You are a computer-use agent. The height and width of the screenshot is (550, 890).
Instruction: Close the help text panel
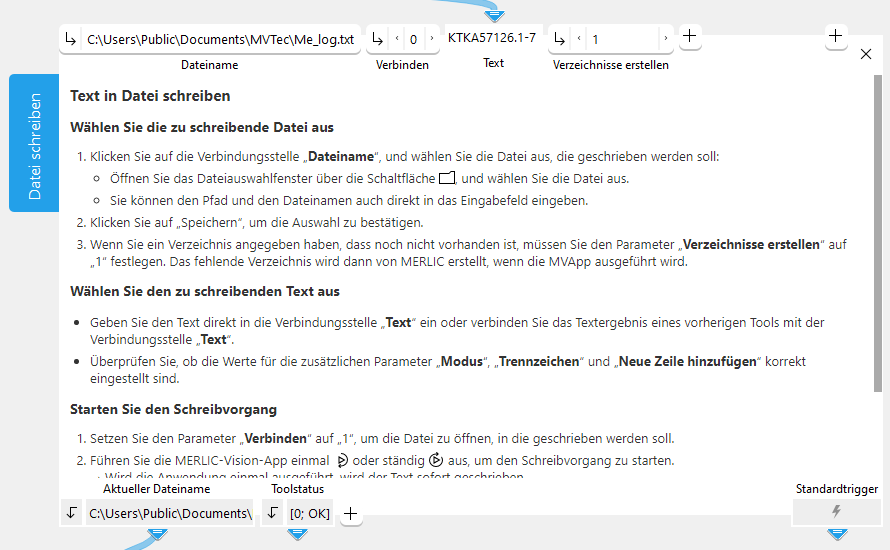(866, 55)
